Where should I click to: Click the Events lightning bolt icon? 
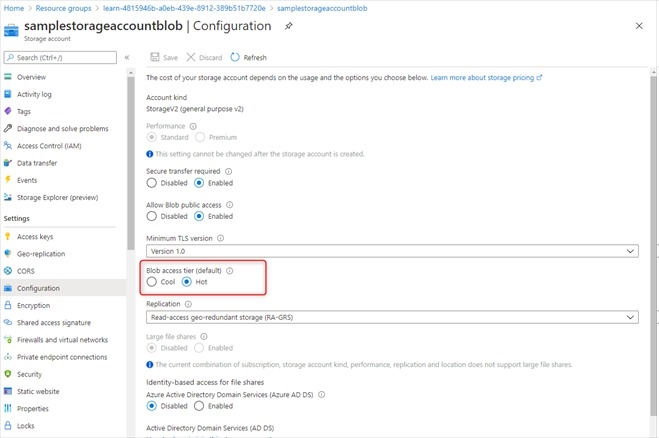(x=9, y=180)
